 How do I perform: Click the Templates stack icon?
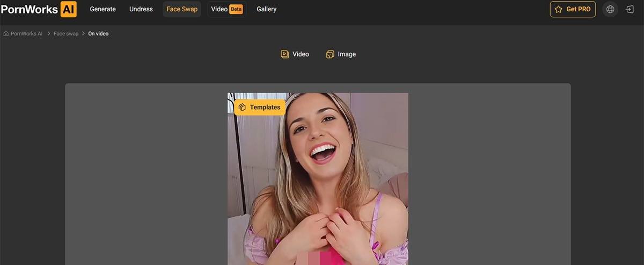point(243,107)
